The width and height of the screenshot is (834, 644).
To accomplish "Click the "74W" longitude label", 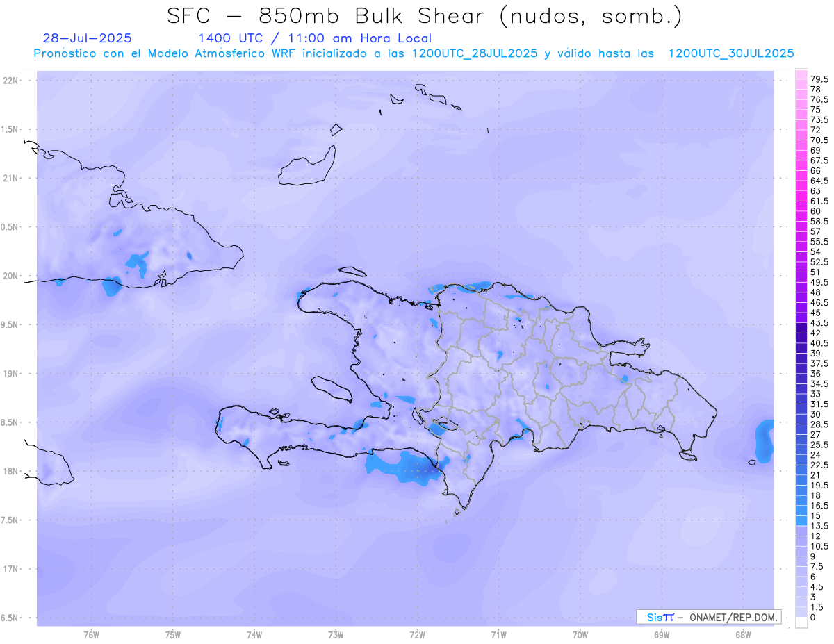I will pos(254,635).
